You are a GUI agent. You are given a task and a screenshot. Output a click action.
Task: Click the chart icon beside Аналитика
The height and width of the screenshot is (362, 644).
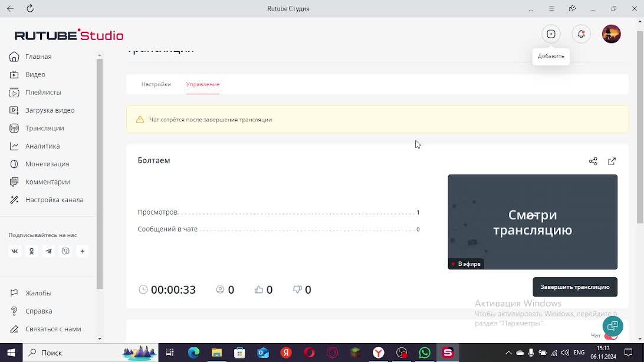(x=14, y=146)
